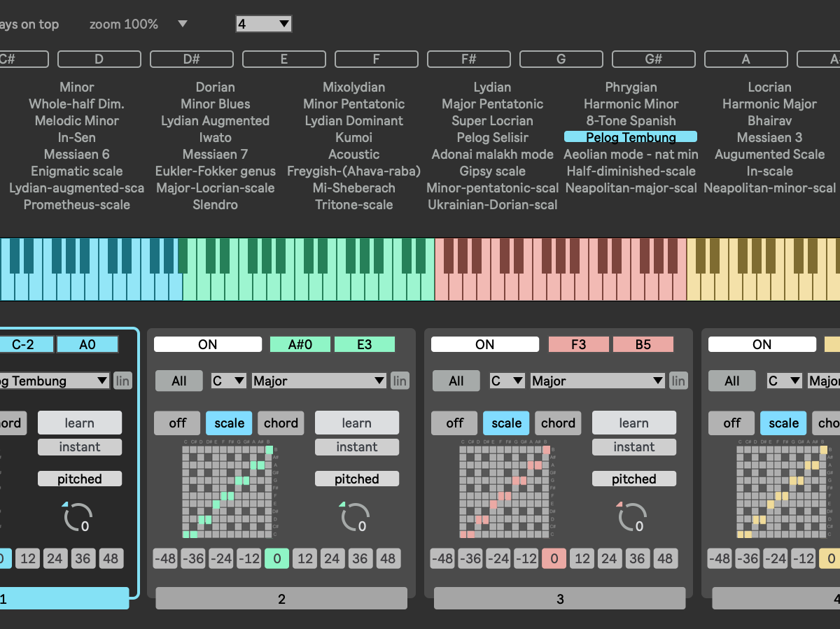Click the transpose knob in zone 2
Image resolution: width=840 pixels, height=629 pixels.
355,517
